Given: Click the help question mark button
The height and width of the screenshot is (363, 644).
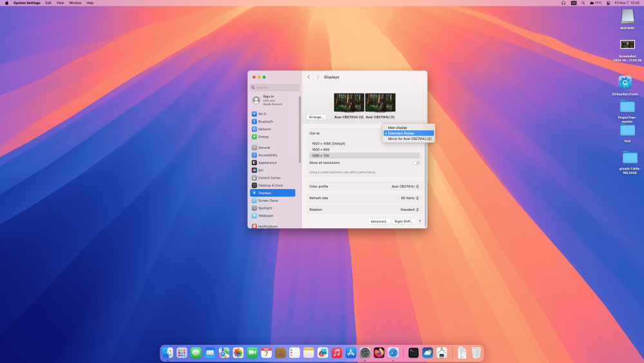Looking at the screenshot, I should (420, 222).
